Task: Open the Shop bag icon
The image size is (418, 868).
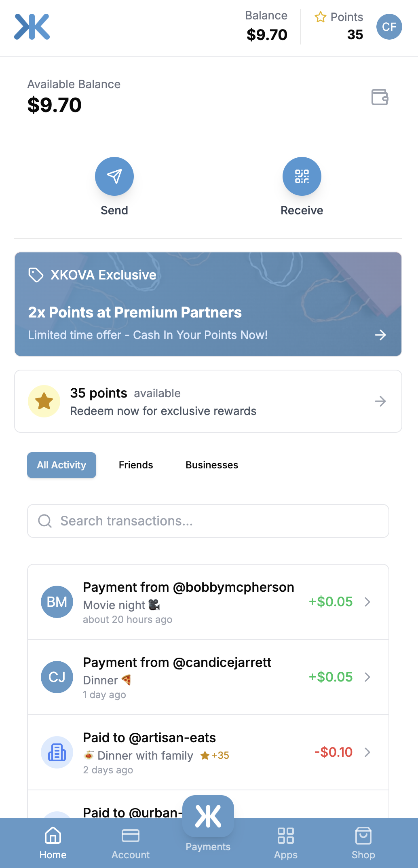Action: point(363,836)
